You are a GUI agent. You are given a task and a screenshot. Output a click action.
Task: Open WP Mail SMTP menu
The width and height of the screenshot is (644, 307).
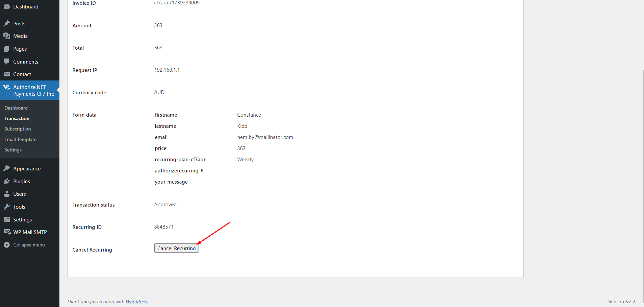tap(30, 232)
